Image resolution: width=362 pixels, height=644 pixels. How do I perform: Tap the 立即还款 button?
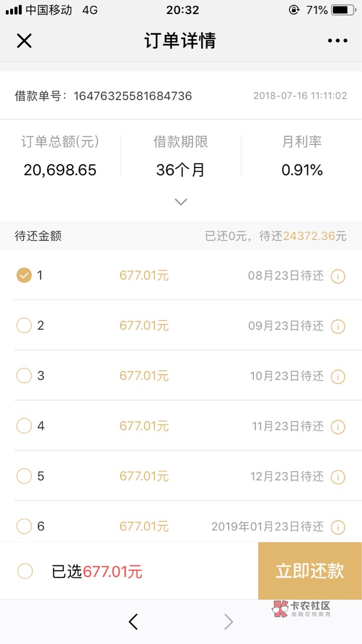[310, 571]
